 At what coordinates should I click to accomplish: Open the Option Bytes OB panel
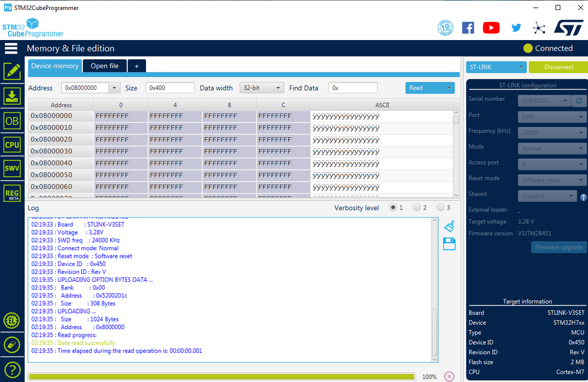[x=12, y=121]
